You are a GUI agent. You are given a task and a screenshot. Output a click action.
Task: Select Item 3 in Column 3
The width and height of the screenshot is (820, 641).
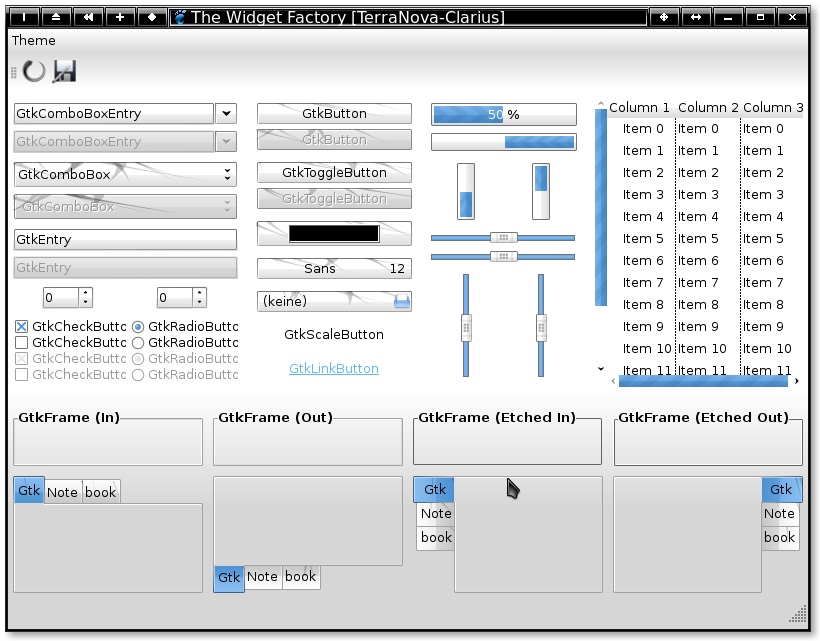click(x=763, y=195)
